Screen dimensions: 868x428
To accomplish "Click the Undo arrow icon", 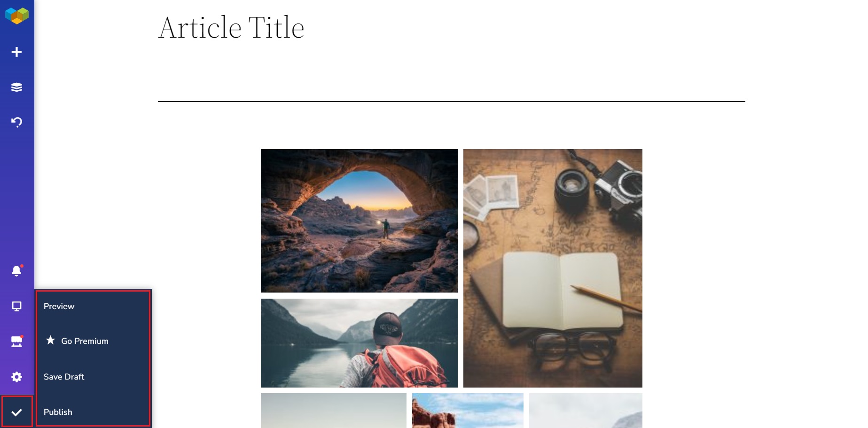I will pos(17,122).
